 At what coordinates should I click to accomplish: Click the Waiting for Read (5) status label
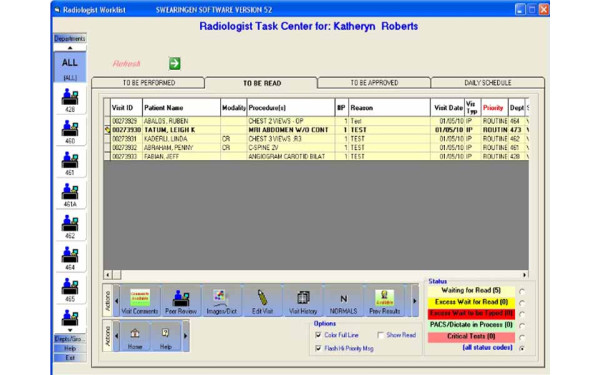click(x=471, y=290)
